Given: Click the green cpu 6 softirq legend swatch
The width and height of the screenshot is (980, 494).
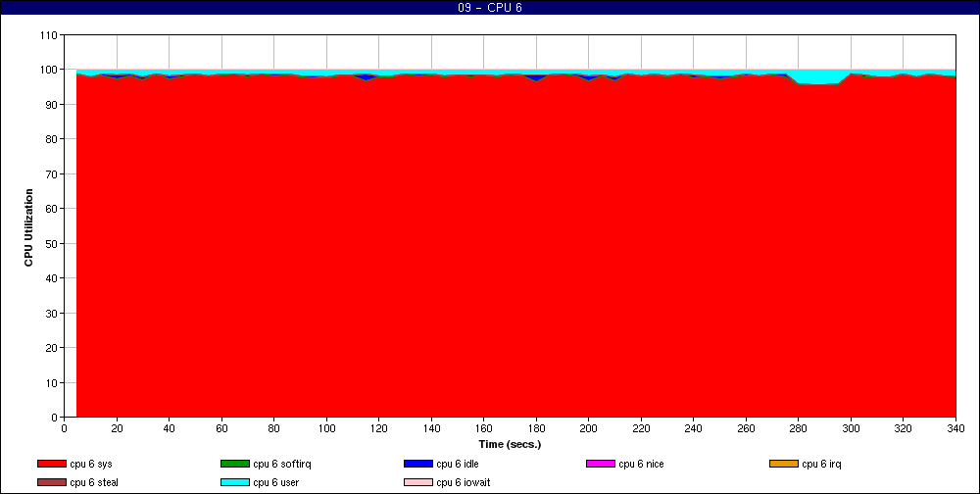Looking at the screenshot, I should (x=235, y=464).
